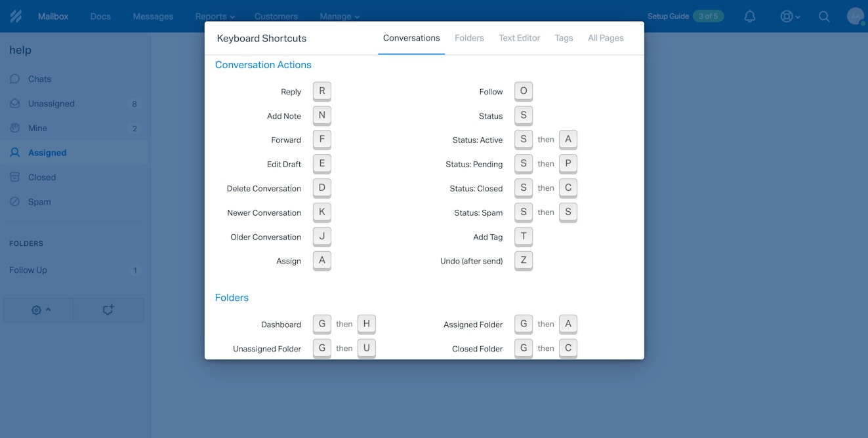Screen dimensions: 868x438
Task: Open the Follow Up folder
Action: pos(28,270)
